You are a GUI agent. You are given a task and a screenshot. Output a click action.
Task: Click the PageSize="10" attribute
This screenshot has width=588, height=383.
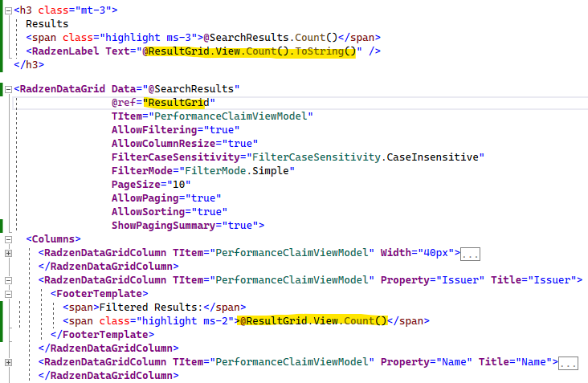pyautogui.click(x=151, y=185)
